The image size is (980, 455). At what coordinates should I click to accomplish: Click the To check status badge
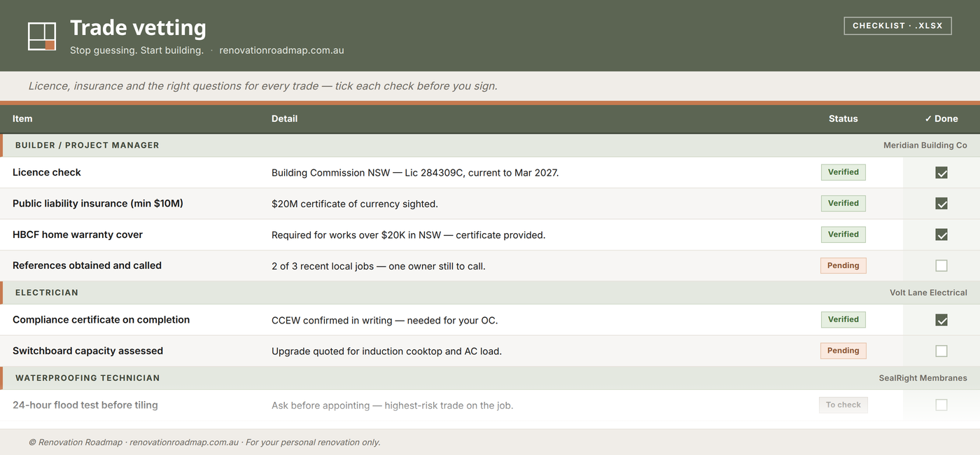click(x=843, y=405)
